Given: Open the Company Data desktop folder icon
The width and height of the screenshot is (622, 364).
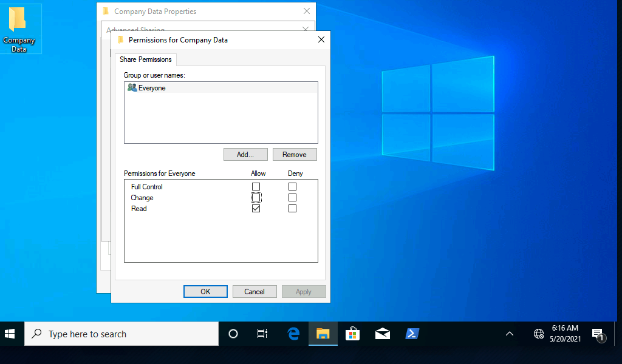Looking at the screenshot, I should (19, 29).
